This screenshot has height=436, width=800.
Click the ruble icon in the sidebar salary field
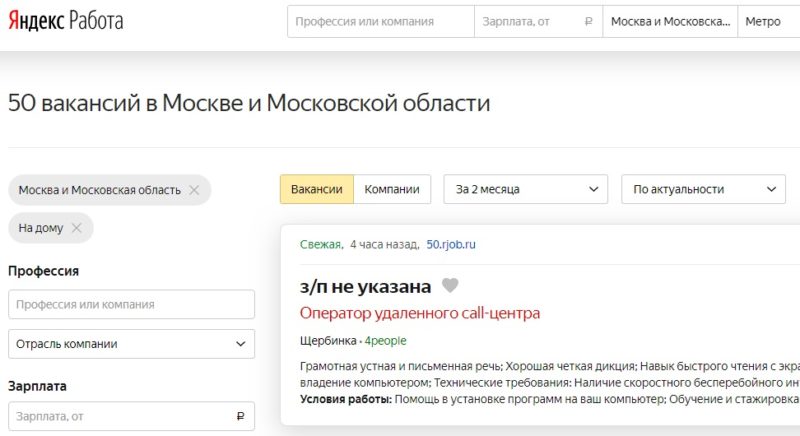point(240,416)
